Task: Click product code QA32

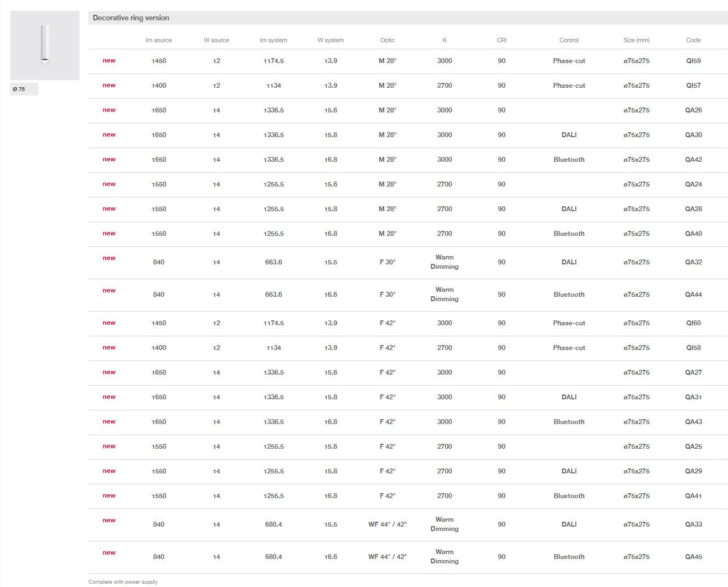Action: click(693, 262)
